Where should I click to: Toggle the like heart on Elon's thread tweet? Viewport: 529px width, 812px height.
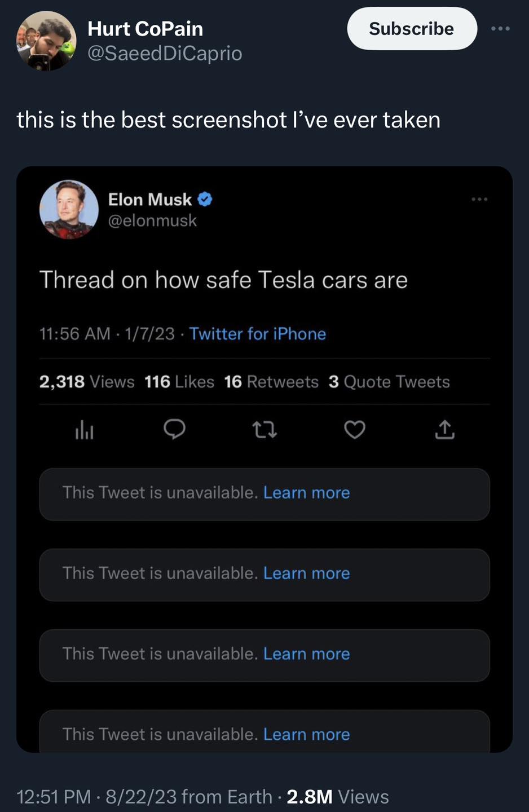pyautogui.click(x=354, y=430)
